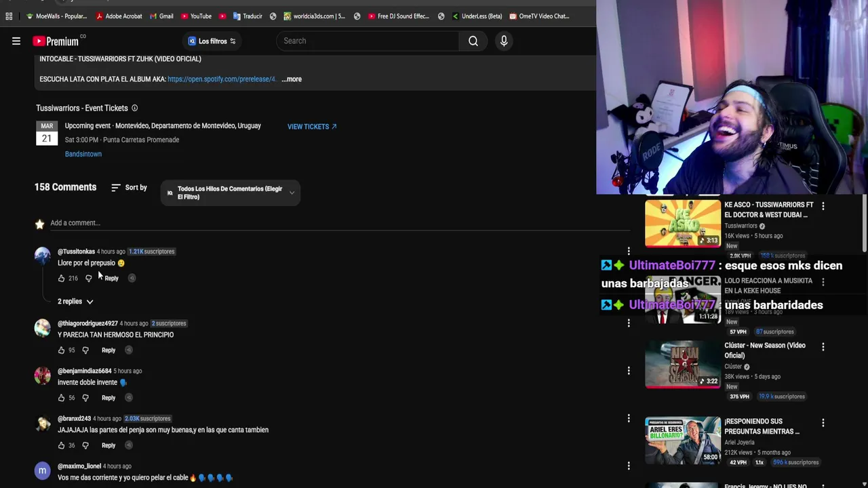Open options menu for KE ASCO video
Image resolution: width=868 pixels, height=488 pixels.
pos(823,206)
